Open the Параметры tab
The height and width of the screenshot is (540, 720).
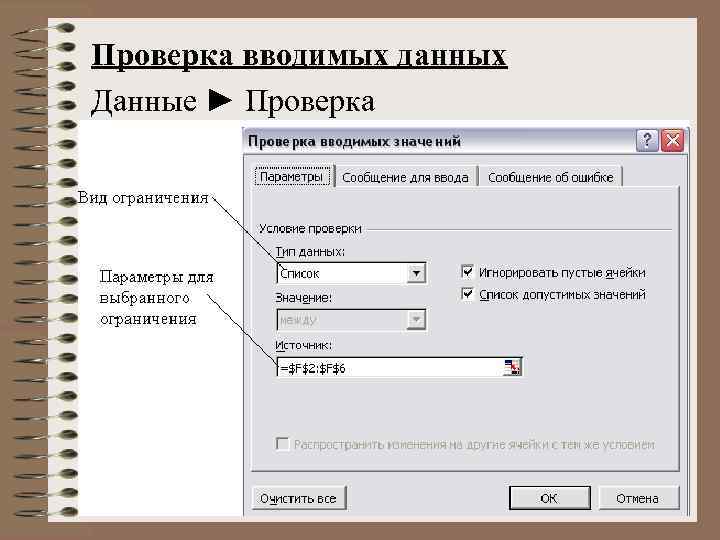(292, 177)
